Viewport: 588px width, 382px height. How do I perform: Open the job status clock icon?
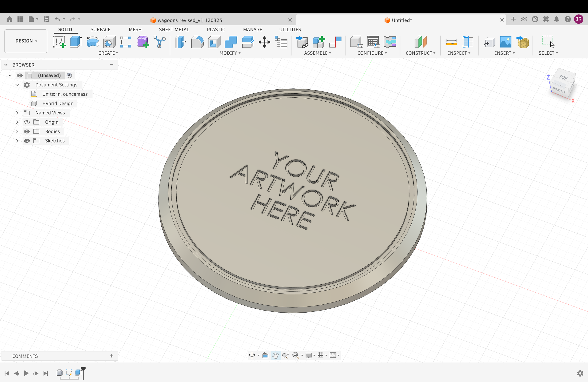point(546,19)
